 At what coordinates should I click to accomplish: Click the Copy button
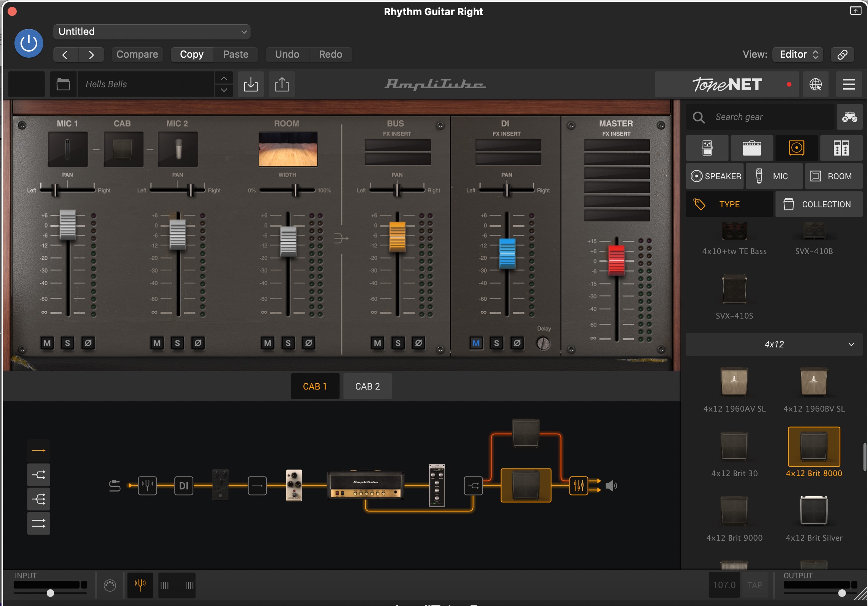(192, 55)
